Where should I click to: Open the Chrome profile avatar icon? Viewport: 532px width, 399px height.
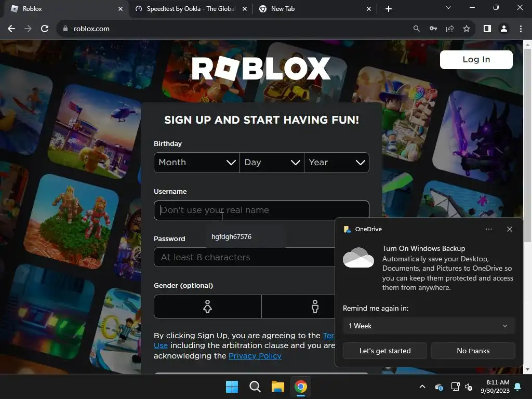[504, 29]
